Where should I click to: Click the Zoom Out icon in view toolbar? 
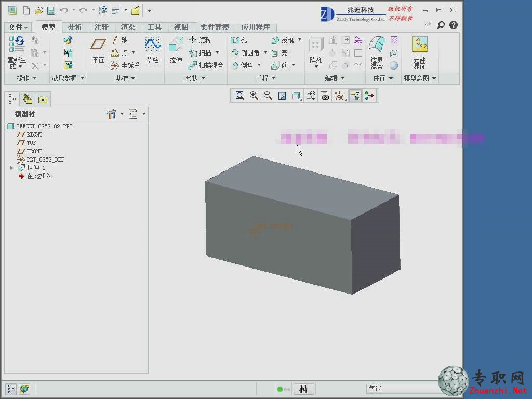(x=268, y=96)
